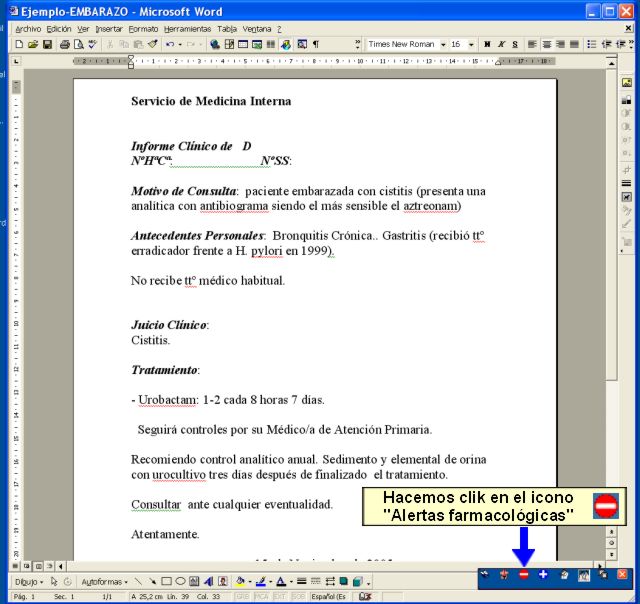The width and height of the screenshot is (640, 604).
Task: Click the Format Painter brush icon
Action: [153, 44]
